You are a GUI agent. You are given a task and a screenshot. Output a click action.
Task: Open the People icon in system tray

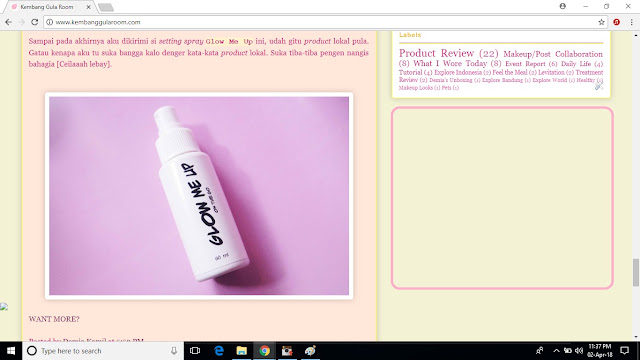pos(540,351)
